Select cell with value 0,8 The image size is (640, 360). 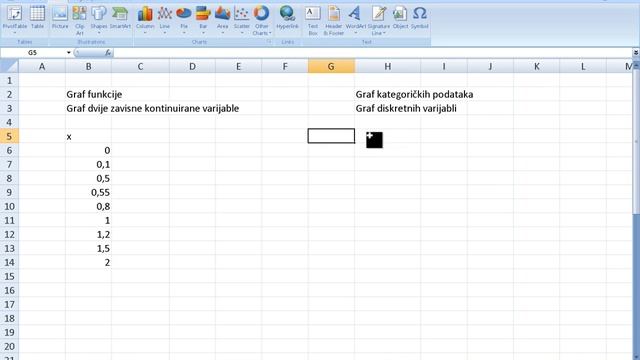[x=88, y=206]
